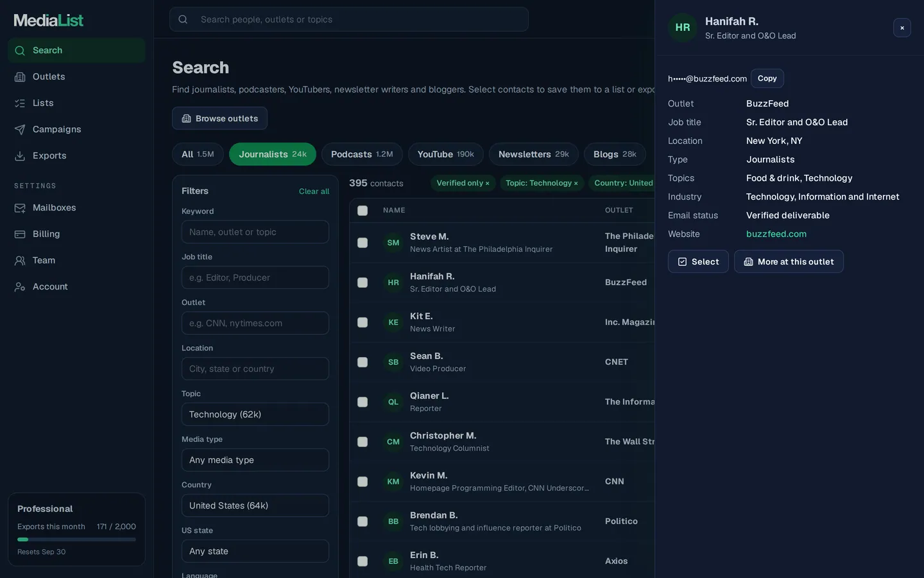924x578 pixels.
Task: Click the Account user icon
Action: (20, 287)
